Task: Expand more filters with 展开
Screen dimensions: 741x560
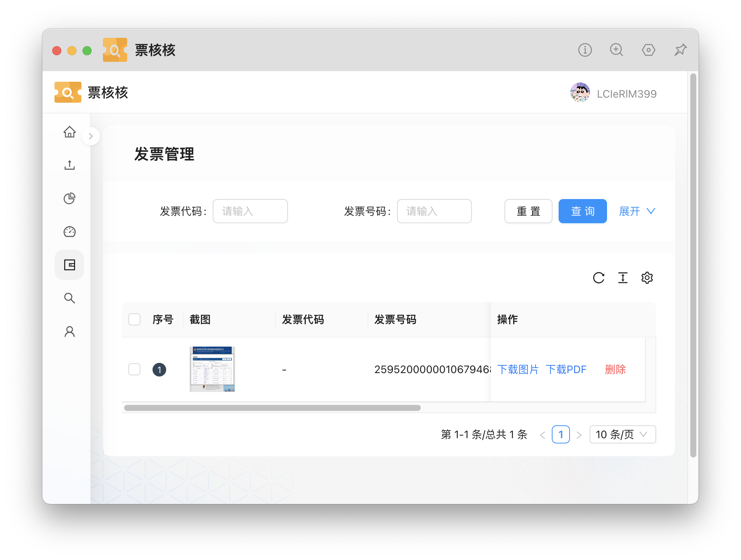Action: coord(637,211)
